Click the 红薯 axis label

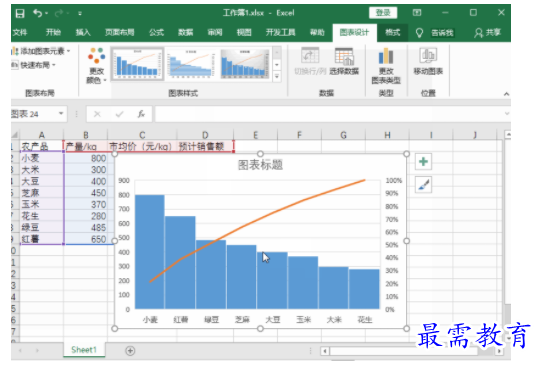[180, 320]
